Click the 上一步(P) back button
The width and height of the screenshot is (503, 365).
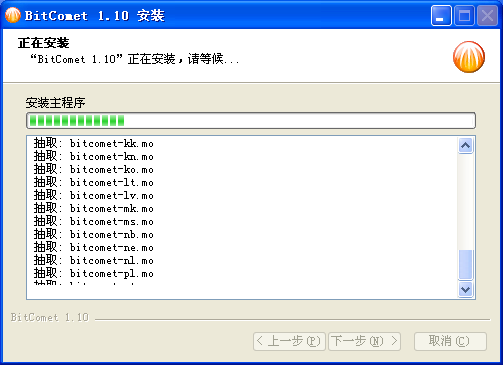pyautogui.click(x=289, y=341)
